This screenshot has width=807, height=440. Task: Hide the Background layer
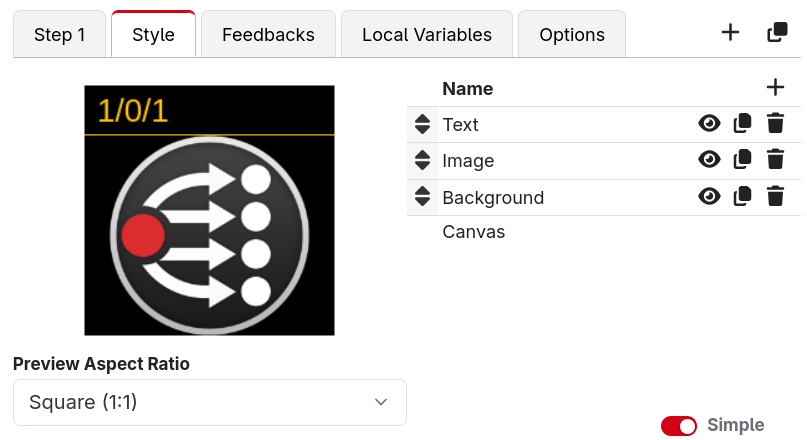(709, 197)
